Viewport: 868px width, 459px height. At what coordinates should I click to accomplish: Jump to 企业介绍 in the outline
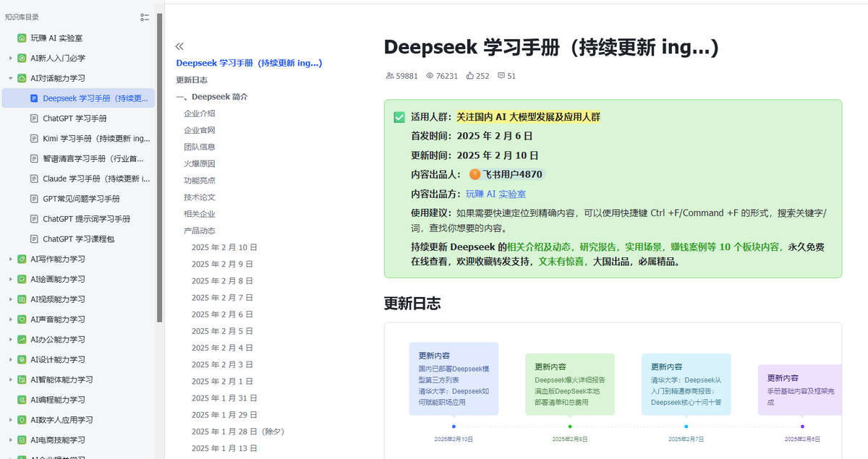[200, 113]
